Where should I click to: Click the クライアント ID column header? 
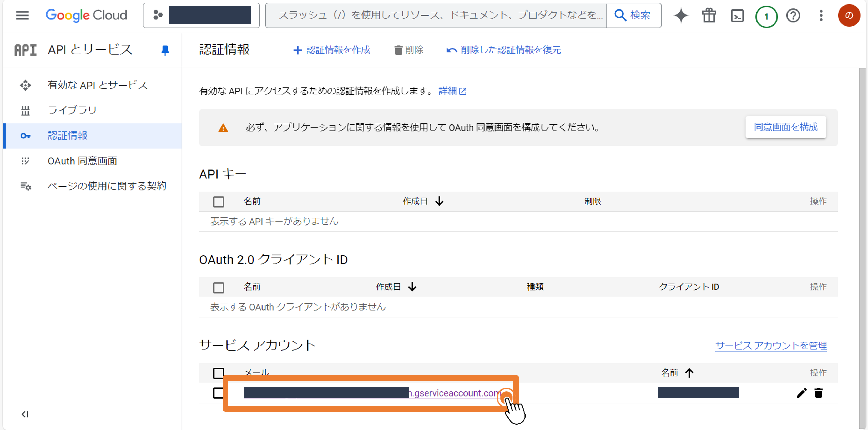pyautogui.click(x=689, y=287)
